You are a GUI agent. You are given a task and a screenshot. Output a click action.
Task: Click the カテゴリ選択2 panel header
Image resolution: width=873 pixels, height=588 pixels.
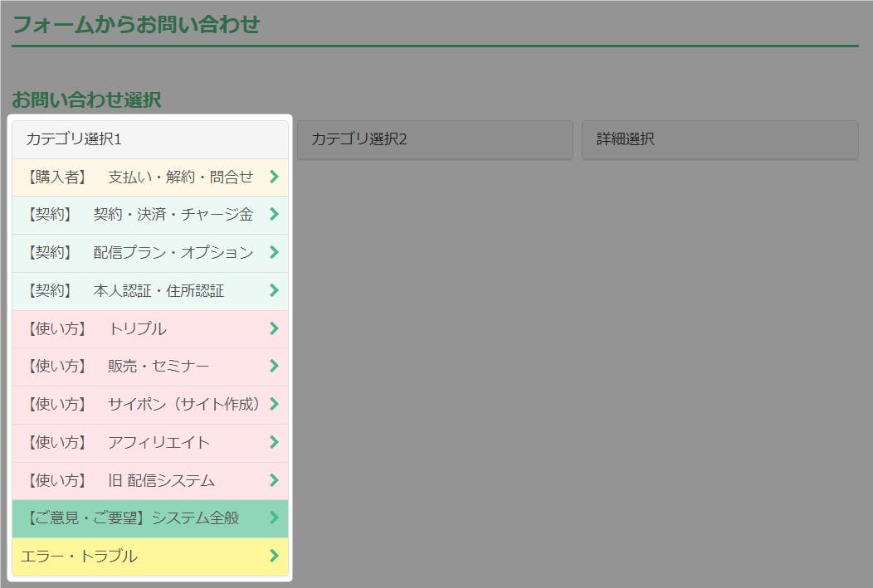click(x=435, y=139)
